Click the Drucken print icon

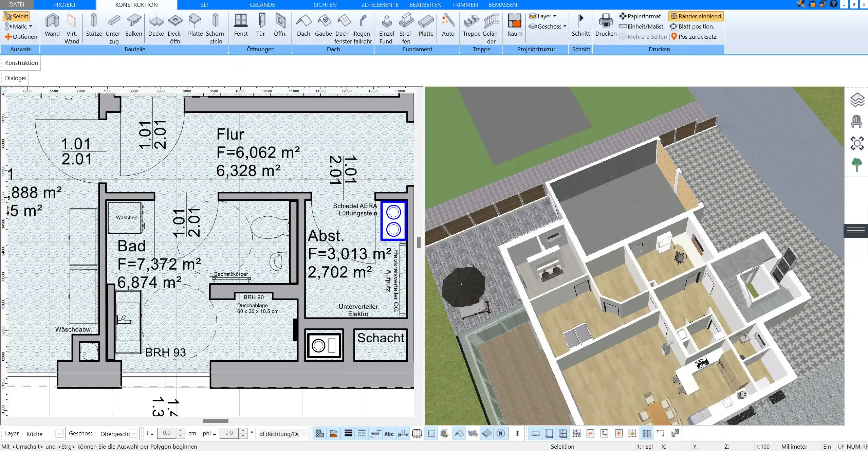tap(606, 25)
